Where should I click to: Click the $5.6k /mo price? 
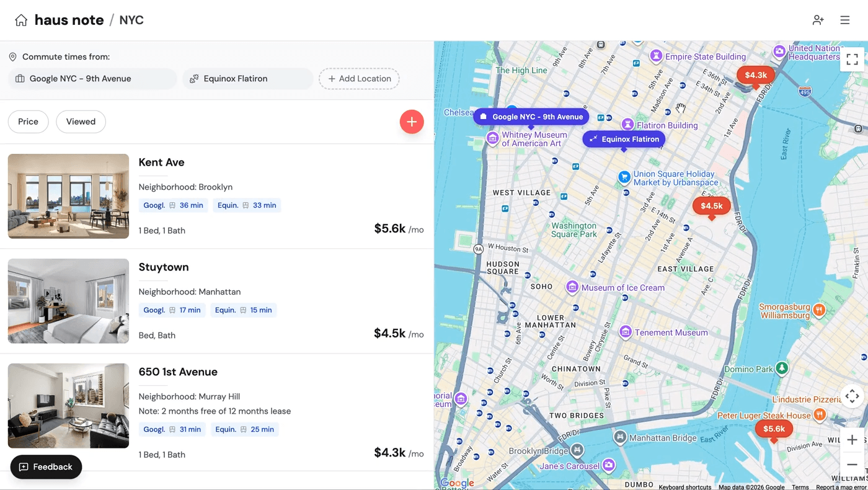click(399, 229)
